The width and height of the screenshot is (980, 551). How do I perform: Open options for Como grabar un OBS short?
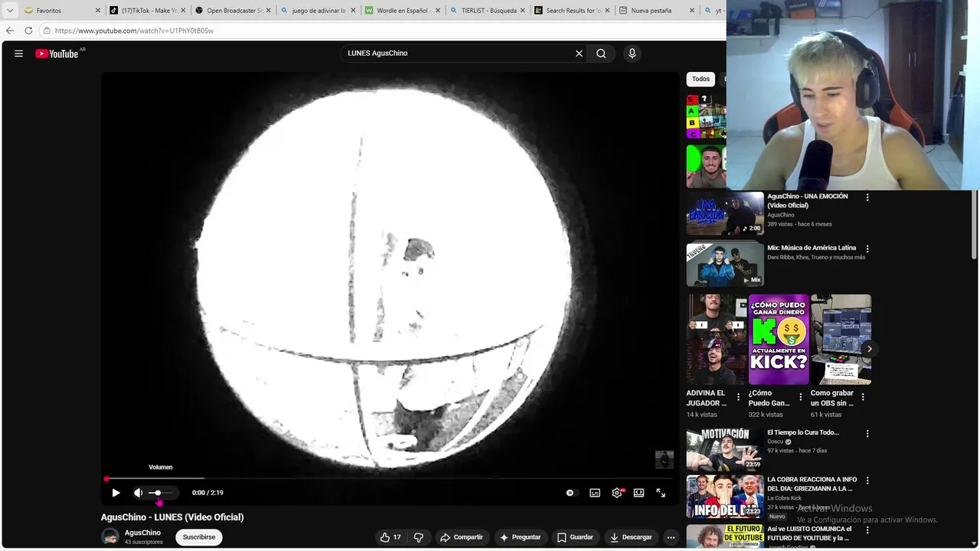coord(863,397)
